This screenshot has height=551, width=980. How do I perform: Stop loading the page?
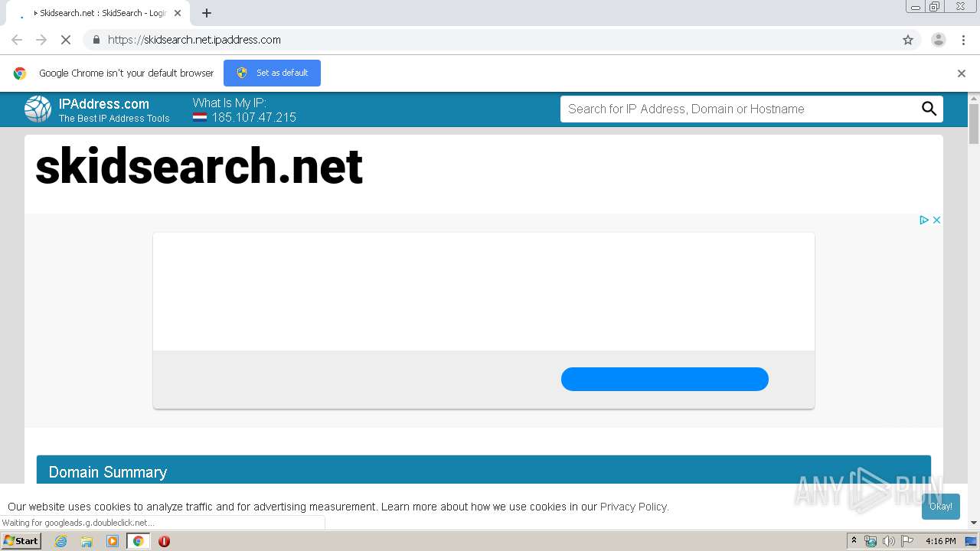point(66,40)
